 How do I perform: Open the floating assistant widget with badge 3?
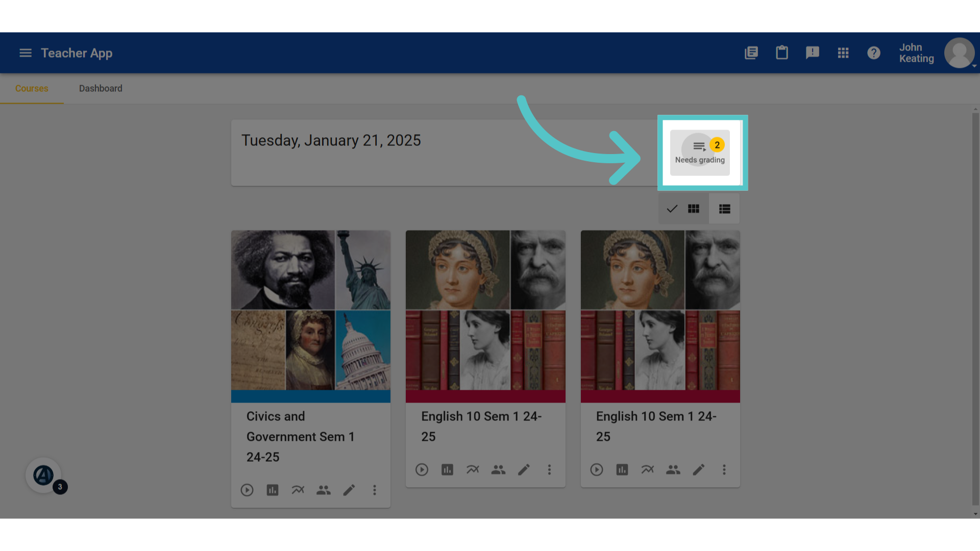click(x=44, y=475)
